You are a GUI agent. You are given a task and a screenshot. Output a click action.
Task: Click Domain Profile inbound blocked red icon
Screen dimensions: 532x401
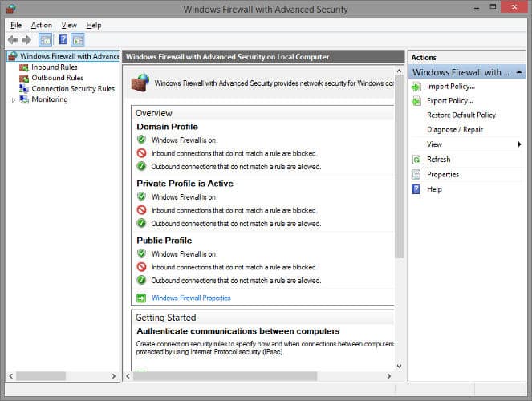(x=141, y=153)
